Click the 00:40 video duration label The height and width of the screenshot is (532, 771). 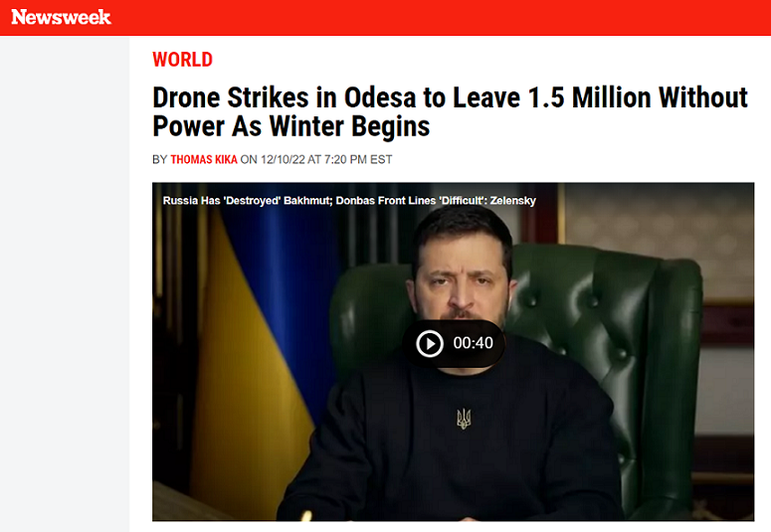(x=473, y=343)
